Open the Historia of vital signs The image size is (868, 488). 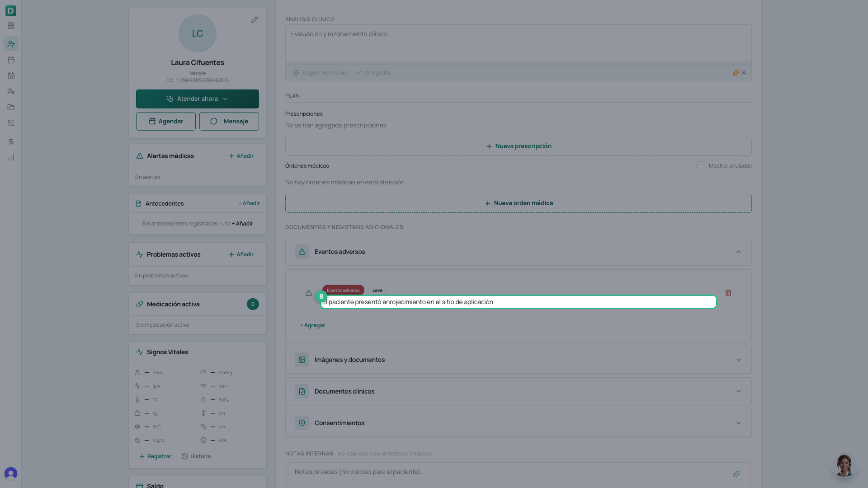[x=196, y=456]
